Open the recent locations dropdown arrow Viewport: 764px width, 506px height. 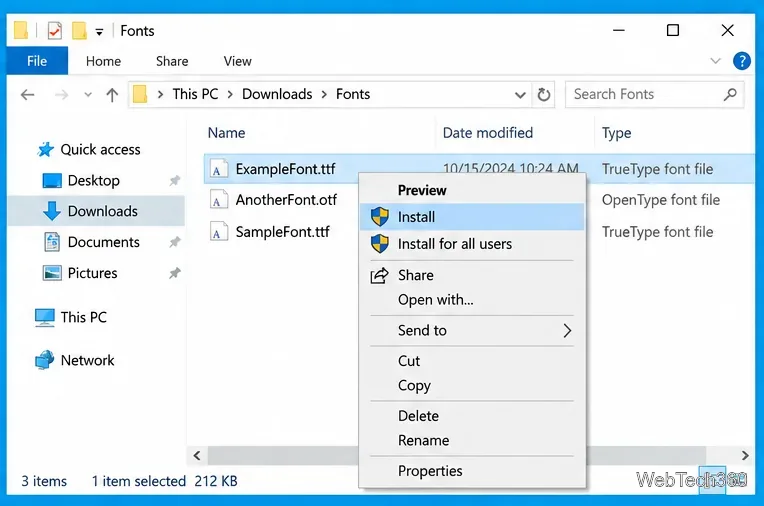88,95
